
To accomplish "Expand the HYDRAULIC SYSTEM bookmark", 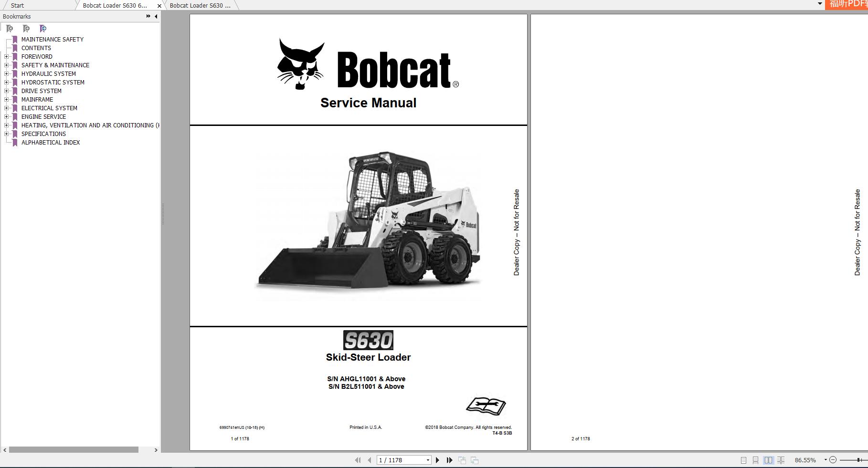I will tap(6, 73).
